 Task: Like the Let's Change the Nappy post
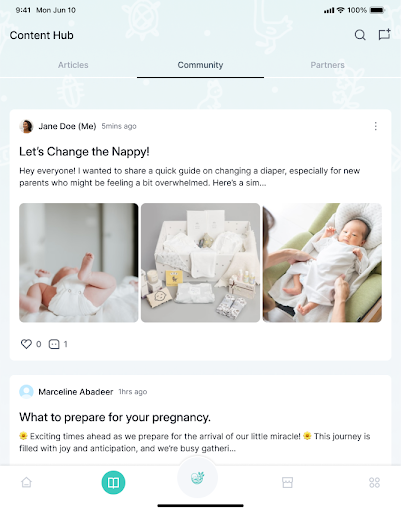point(26,344)
